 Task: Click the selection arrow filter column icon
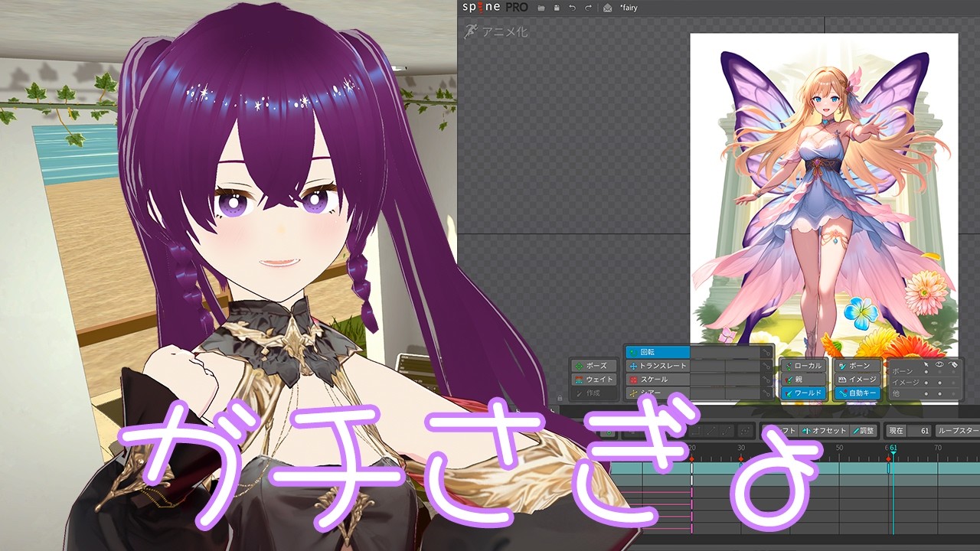[926, 364]
